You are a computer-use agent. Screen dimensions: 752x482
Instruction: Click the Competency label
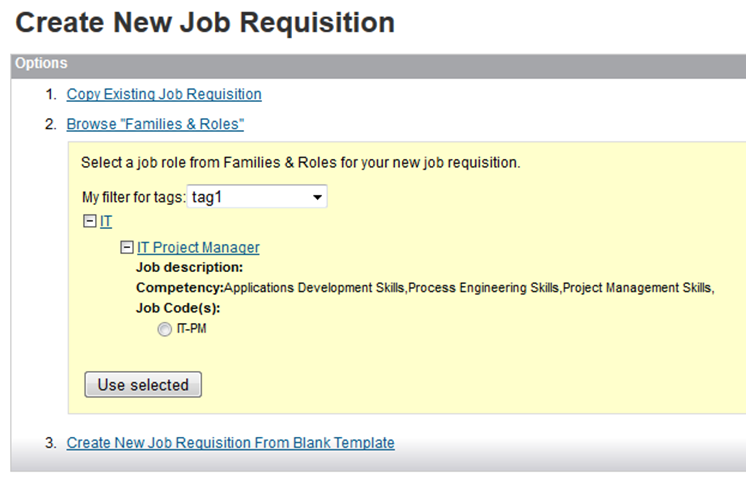180,288
